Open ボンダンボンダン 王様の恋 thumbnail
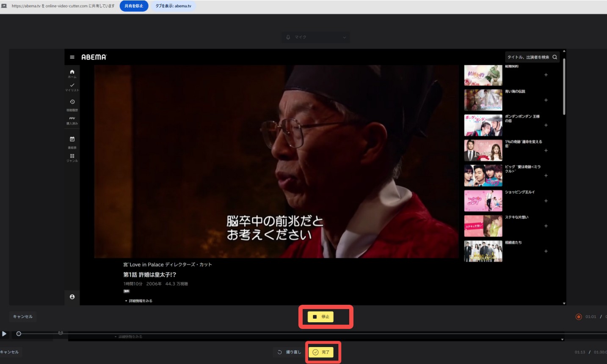The width and height of the screenshot is (607, 364). [x=483, y=125]
